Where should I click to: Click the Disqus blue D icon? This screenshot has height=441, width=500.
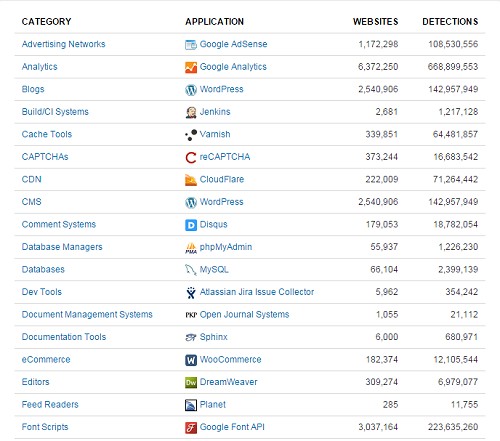(191, 225)
